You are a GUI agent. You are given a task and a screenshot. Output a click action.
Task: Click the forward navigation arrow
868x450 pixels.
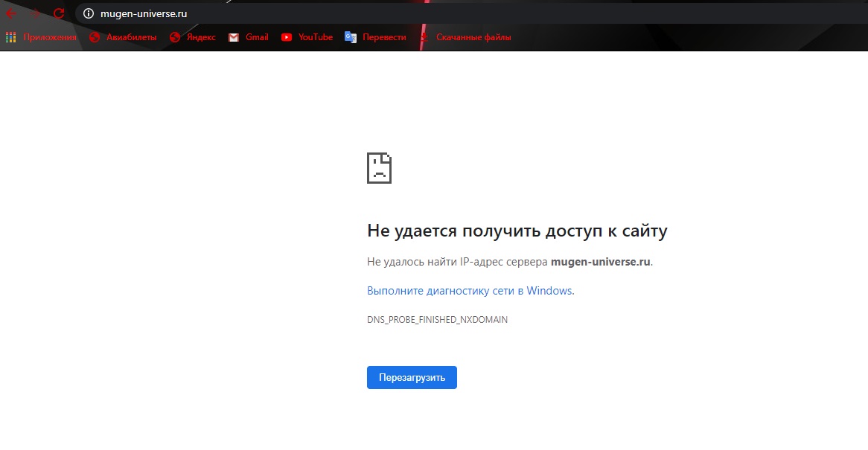[x=35, y=13]
